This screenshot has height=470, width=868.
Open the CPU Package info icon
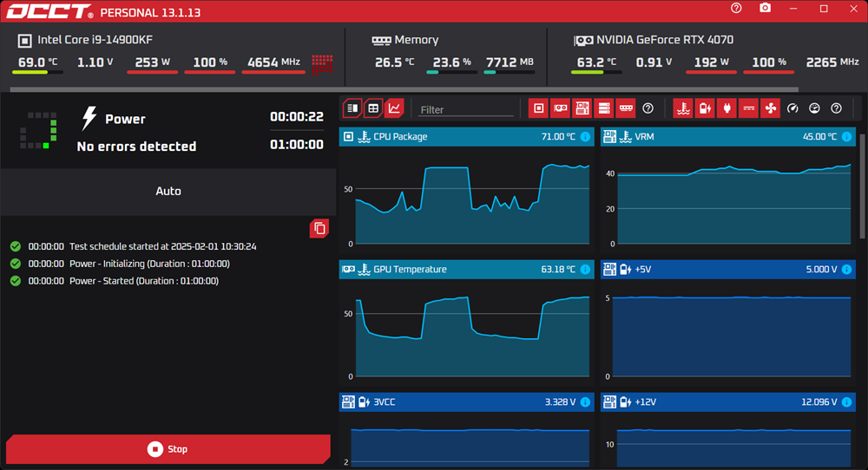tap(585, 136)
